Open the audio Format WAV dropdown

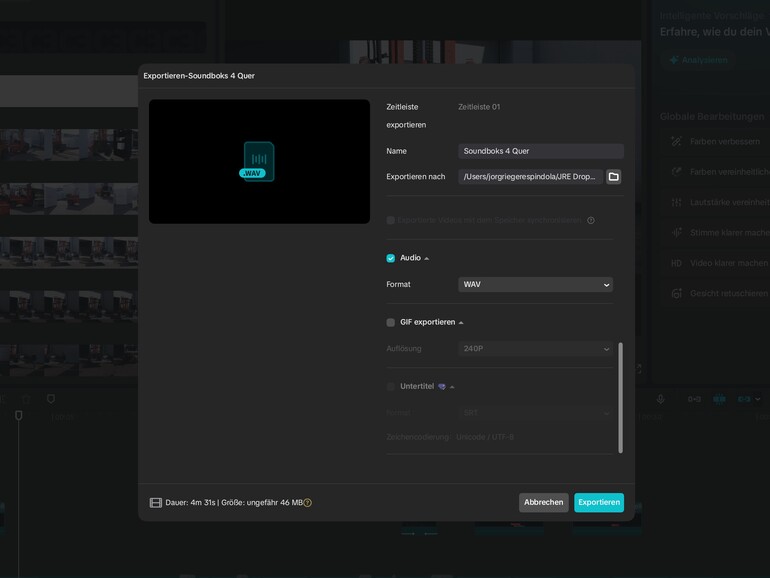pos(535,285)
